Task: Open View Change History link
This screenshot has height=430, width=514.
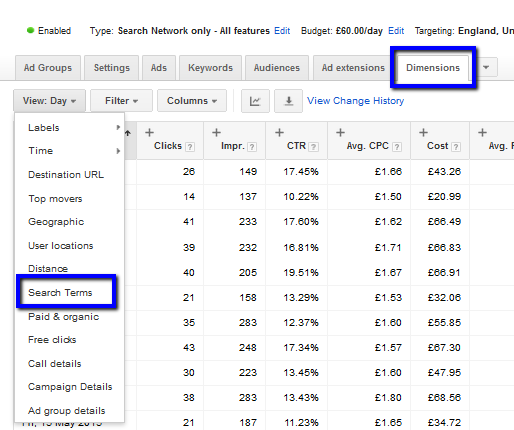Action: tap(355, 101)
